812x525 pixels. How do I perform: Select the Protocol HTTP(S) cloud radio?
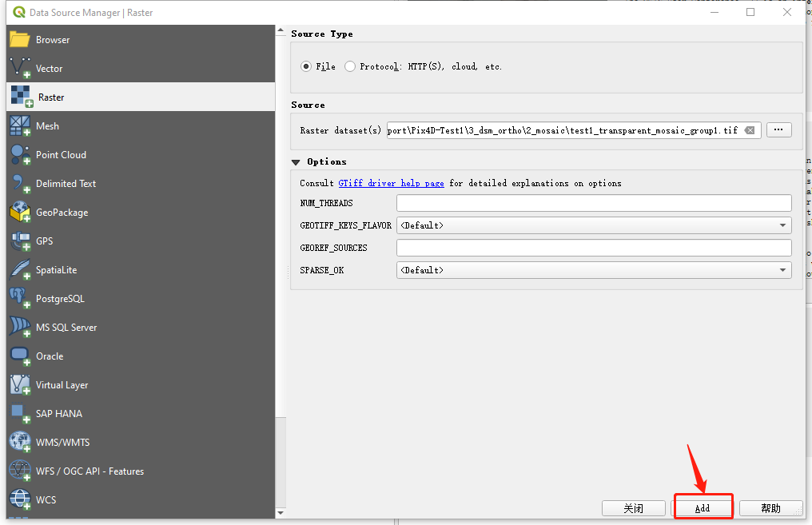click(350, 67)
